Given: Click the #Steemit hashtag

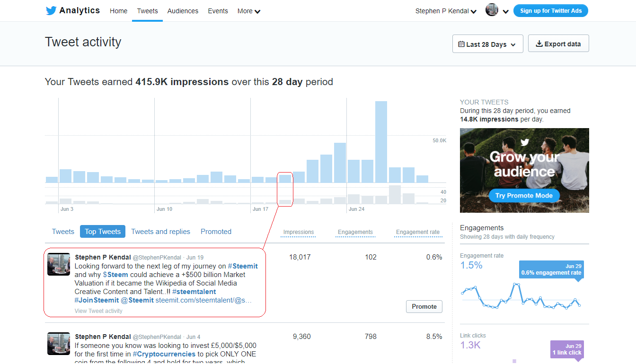Looking at the screenshot, I should [x=243, y=266].
